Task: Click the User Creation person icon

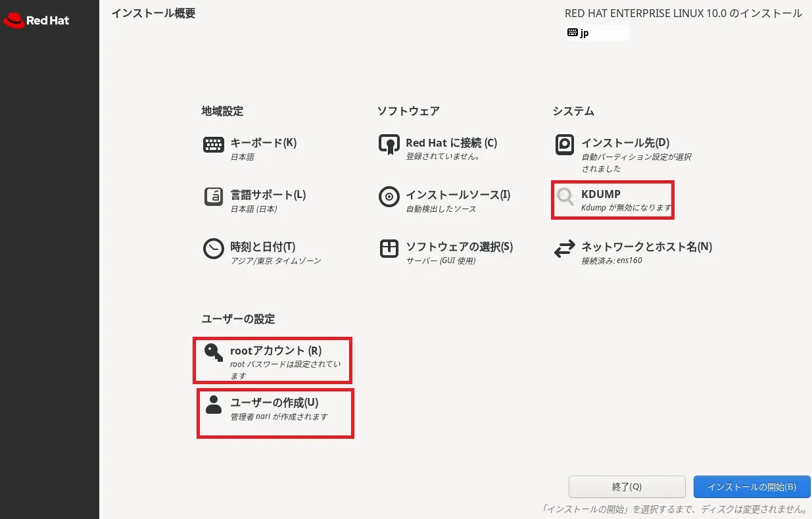Action: tap(212, 405)
